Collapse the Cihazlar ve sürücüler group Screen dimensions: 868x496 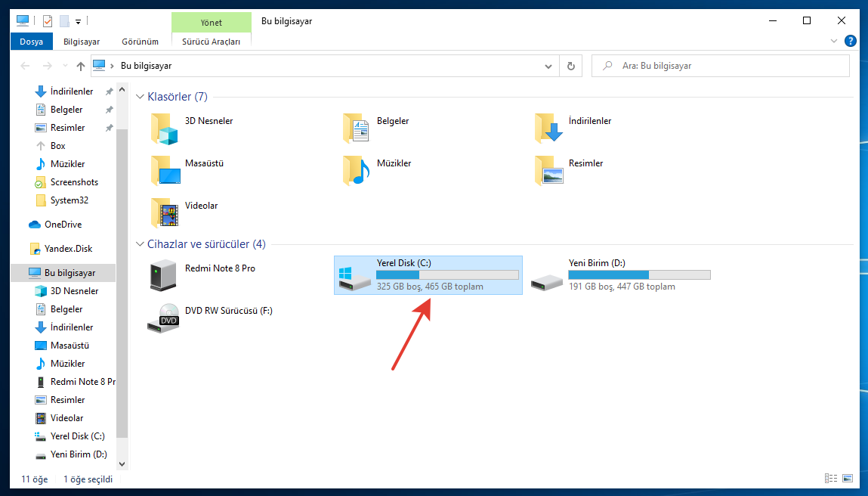[x=141, y=244]
